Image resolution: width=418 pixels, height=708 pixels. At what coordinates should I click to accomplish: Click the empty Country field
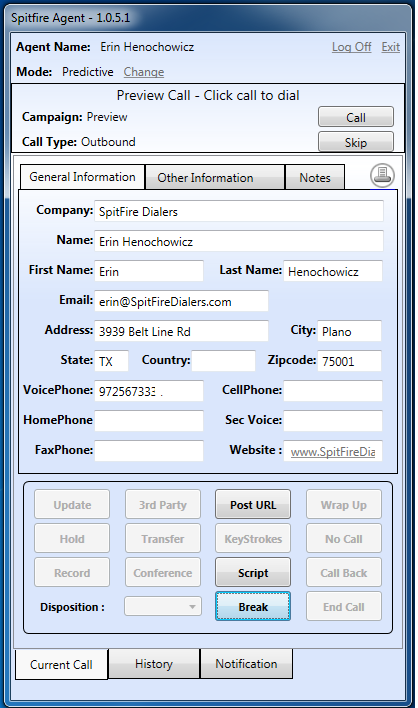pos(223,361)
